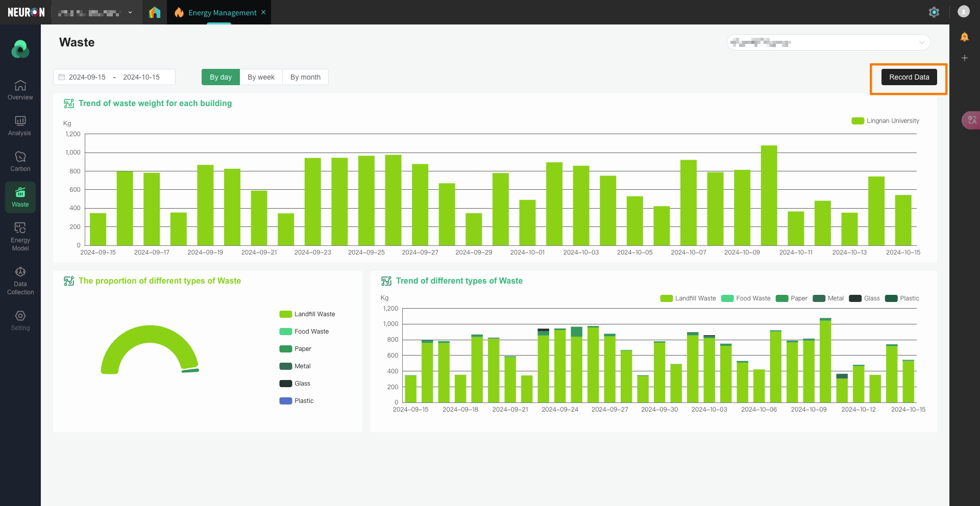Select the Energy Model sidebar icon

pos(20,236)
